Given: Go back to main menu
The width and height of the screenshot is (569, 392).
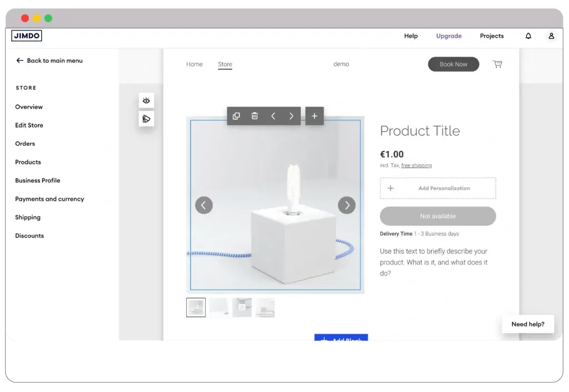Looking at the screenshot, I should [x=49, y=61].
